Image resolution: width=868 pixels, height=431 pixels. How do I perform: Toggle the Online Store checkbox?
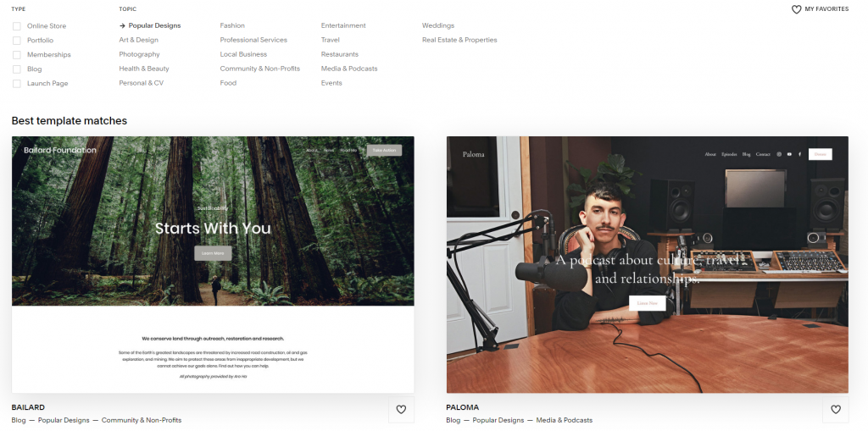click(x=17, y=26)
